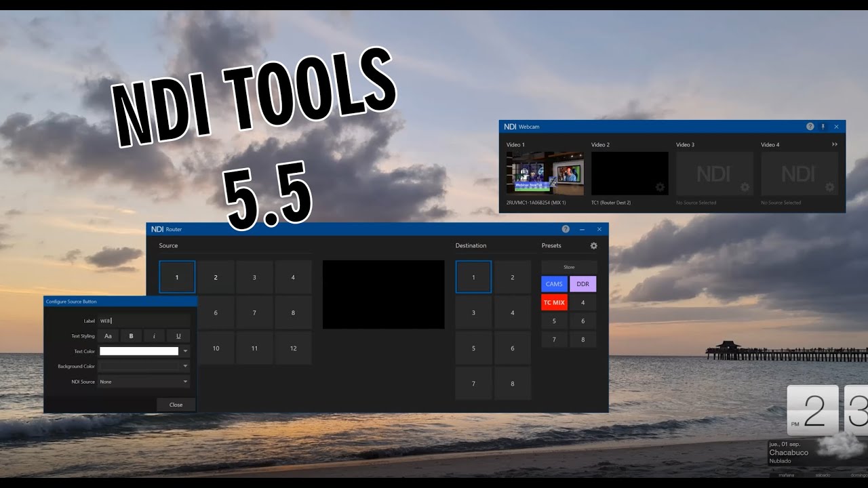Click the white Text Color swatch

coord(139,351)
